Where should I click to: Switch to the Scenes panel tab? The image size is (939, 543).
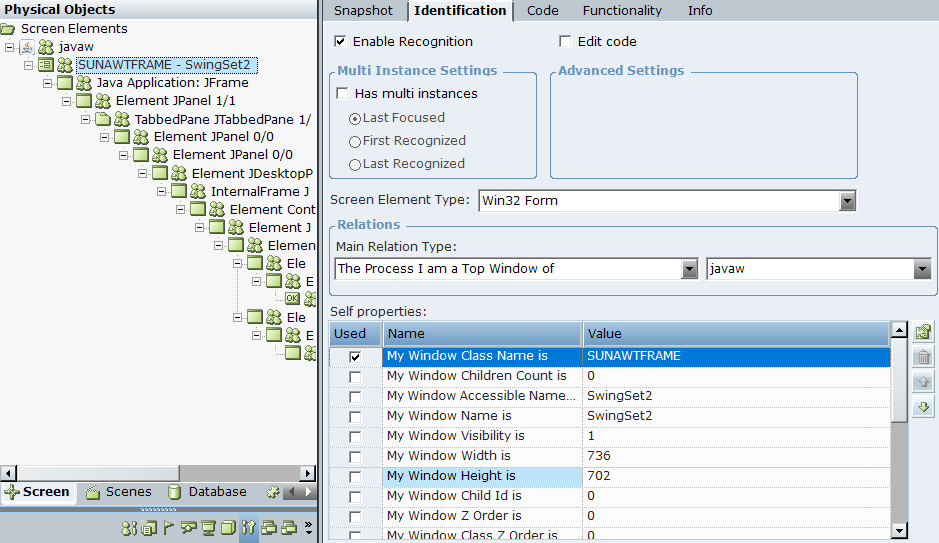tap(119, 492)
